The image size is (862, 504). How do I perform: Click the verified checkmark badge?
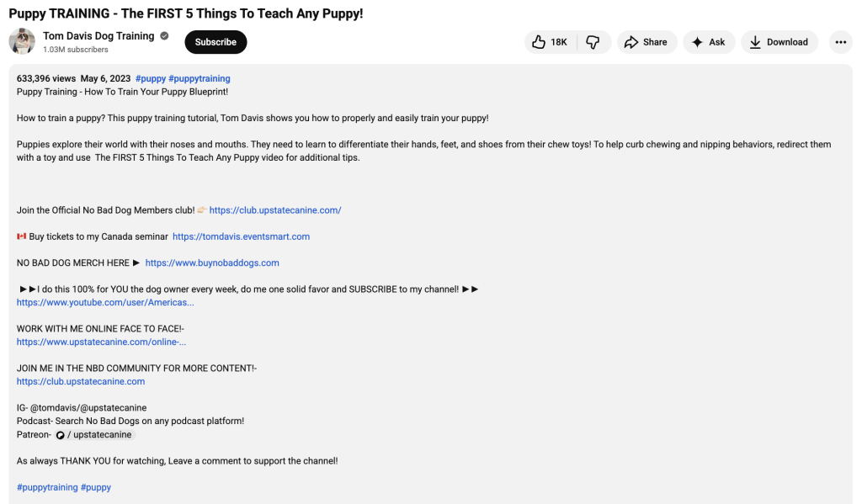click(163, 36)
